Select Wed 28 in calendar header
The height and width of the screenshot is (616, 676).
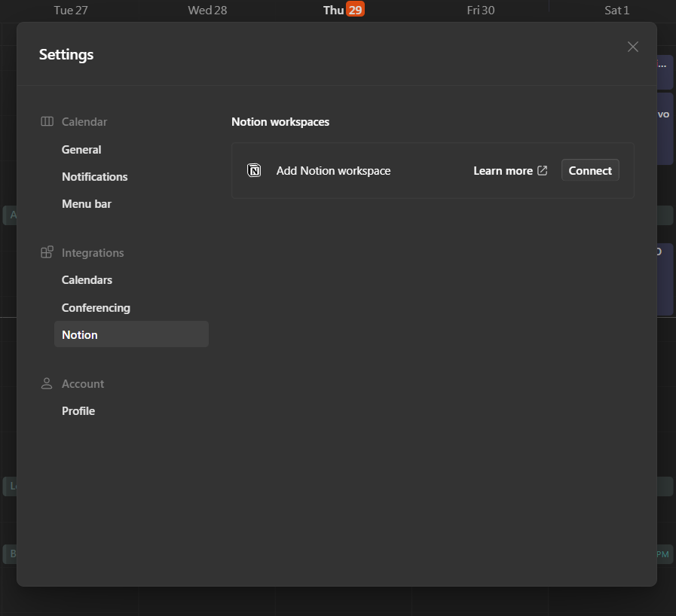[x=207, y=11]
